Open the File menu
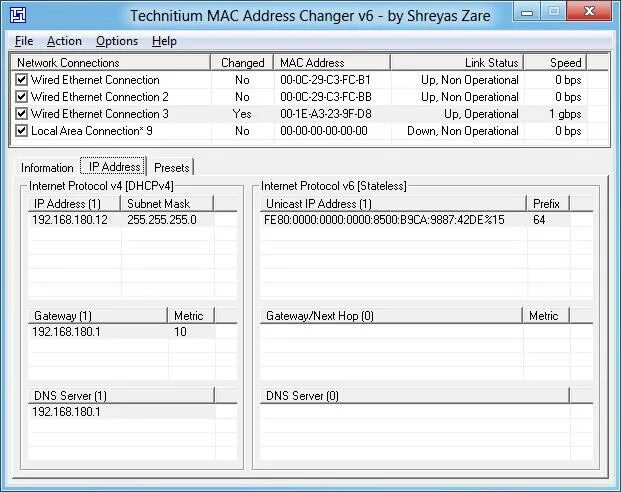 click(x=24, y=41)
